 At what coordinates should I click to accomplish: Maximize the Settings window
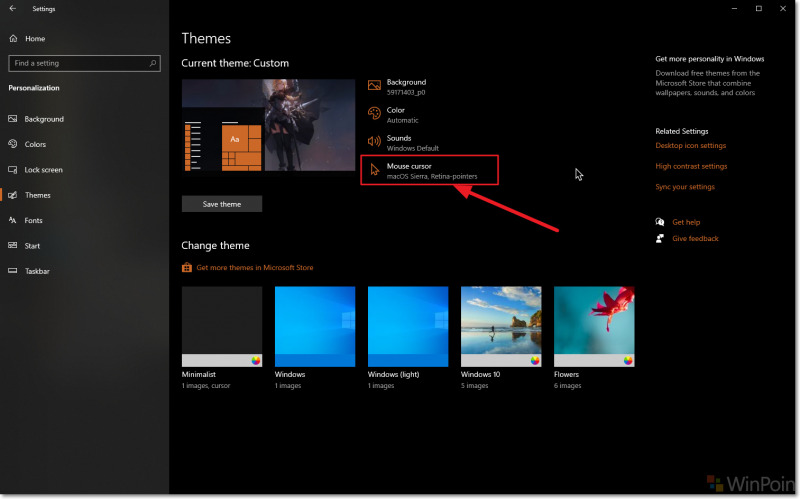[x=759, y=8]
